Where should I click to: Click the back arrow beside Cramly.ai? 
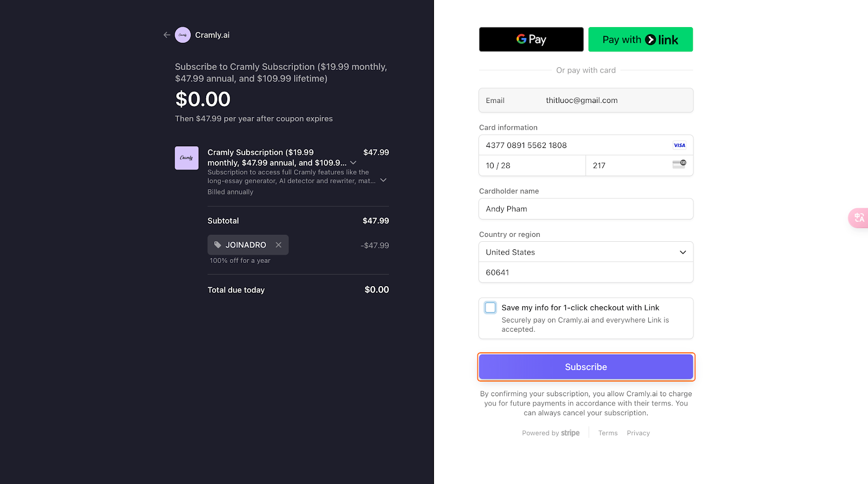pos(167,35)
